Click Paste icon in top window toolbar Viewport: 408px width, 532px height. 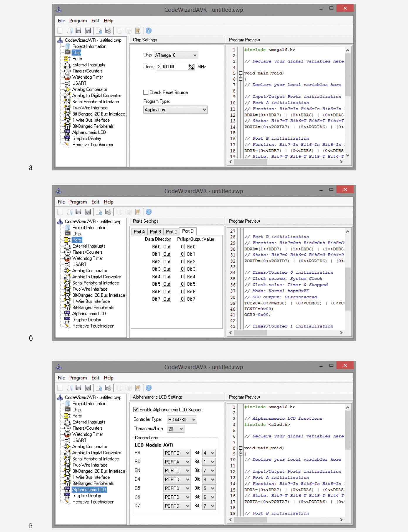pyautogui.click(x=137, y=31)
